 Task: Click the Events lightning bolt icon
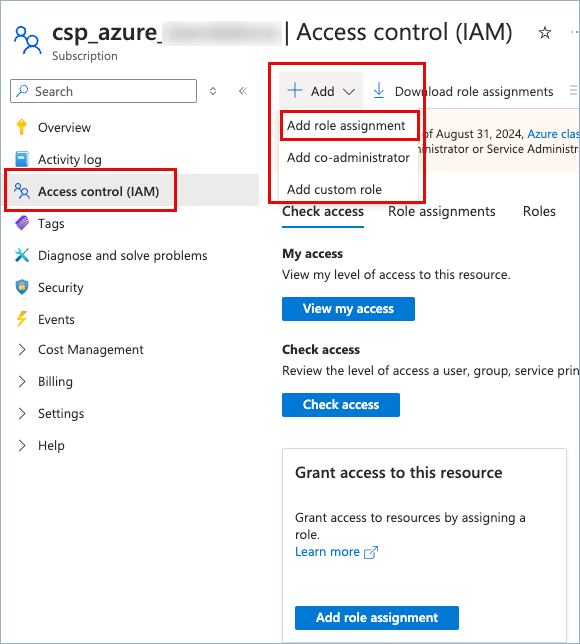[22, 319]
